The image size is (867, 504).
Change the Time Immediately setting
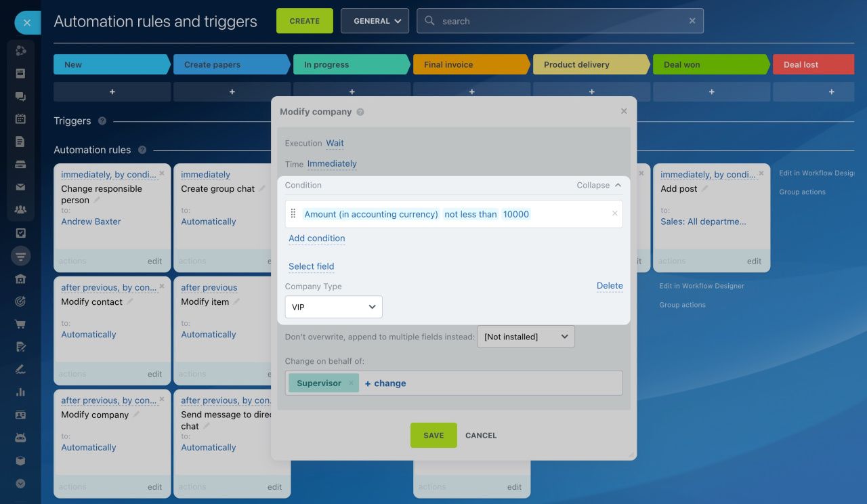coord(332,163)
